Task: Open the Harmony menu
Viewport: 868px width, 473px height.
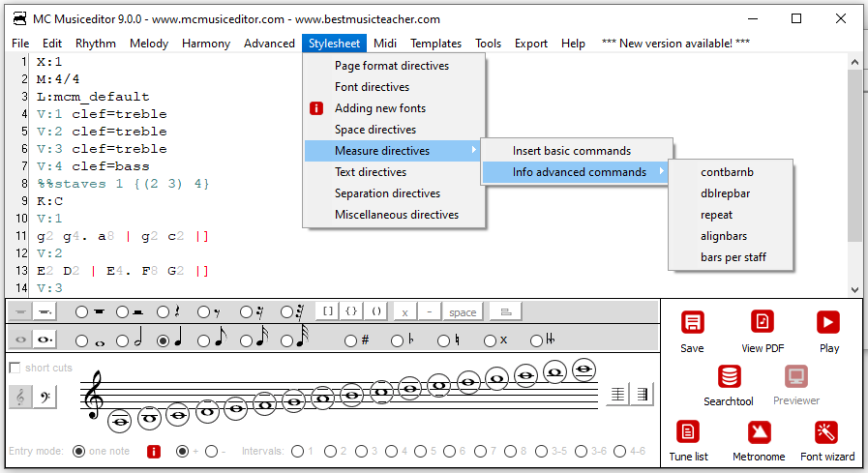Action: coord(206,44)
